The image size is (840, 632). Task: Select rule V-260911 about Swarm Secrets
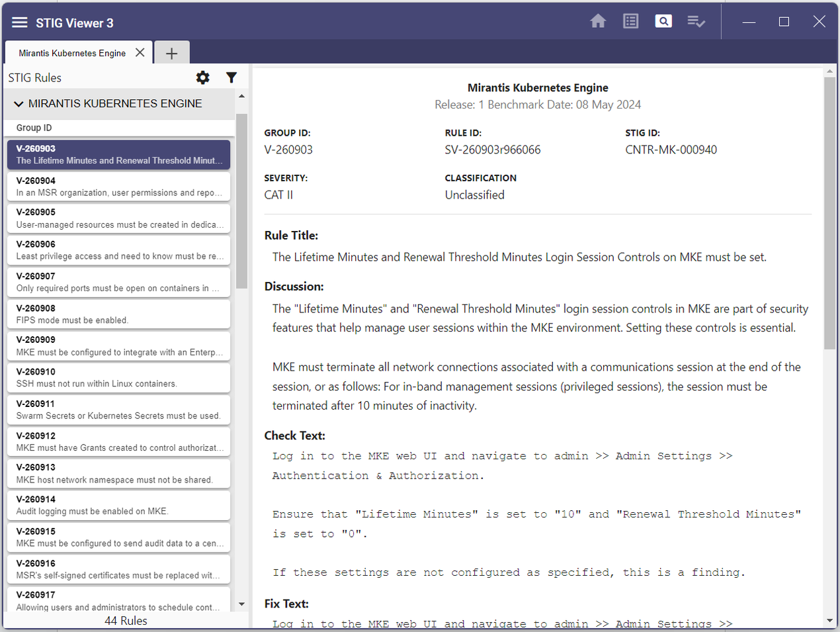tap(118, 409)
